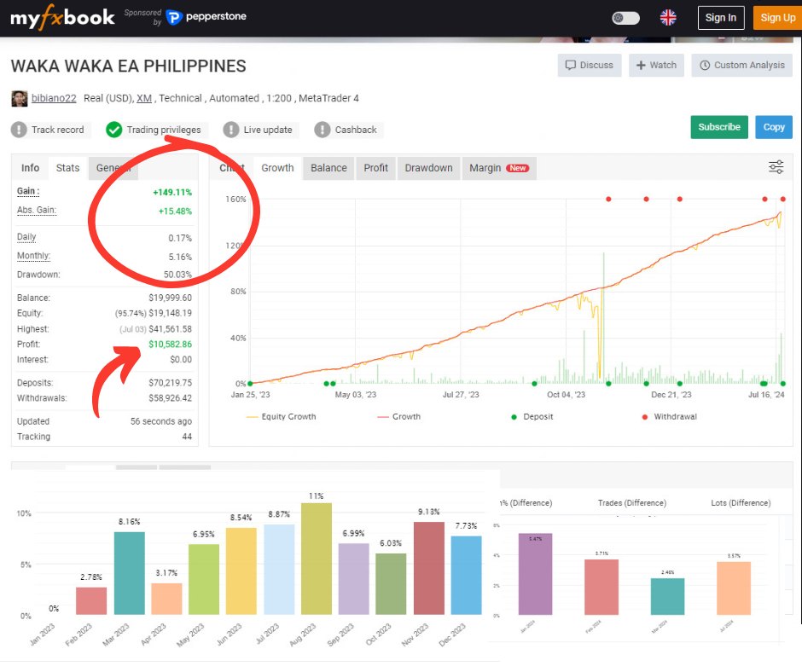802x672 pixels.
Task: Open the Discuss button
Action: [590, 66]
